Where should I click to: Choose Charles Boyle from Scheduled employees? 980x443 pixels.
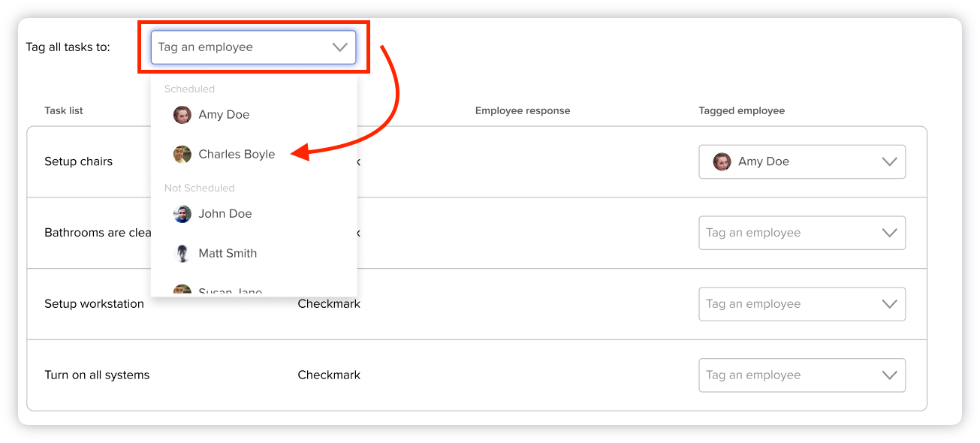237,155
